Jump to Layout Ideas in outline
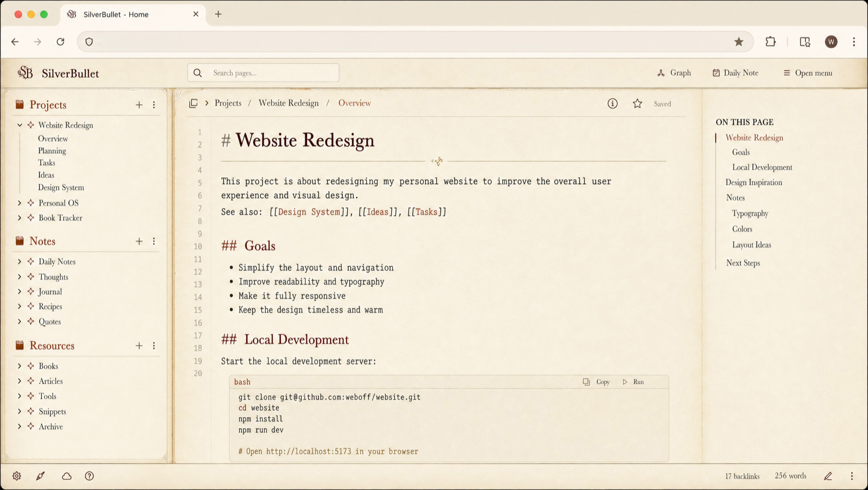Screen dimensions: 868x490 coord(751,245)
